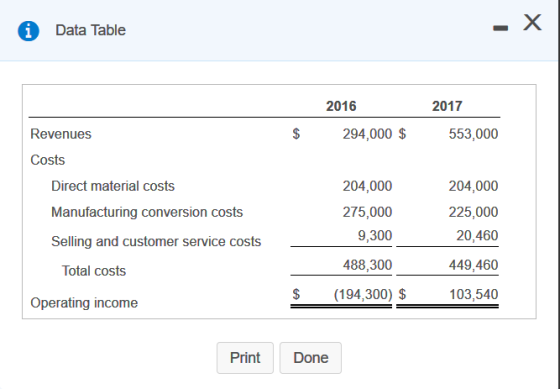Click the Done button

(x=310, y=358)
